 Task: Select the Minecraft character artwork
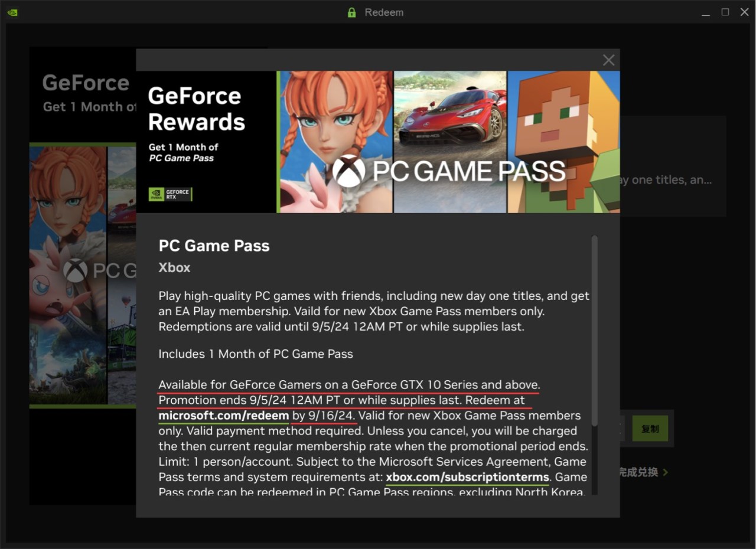click(x=563, y=142)
